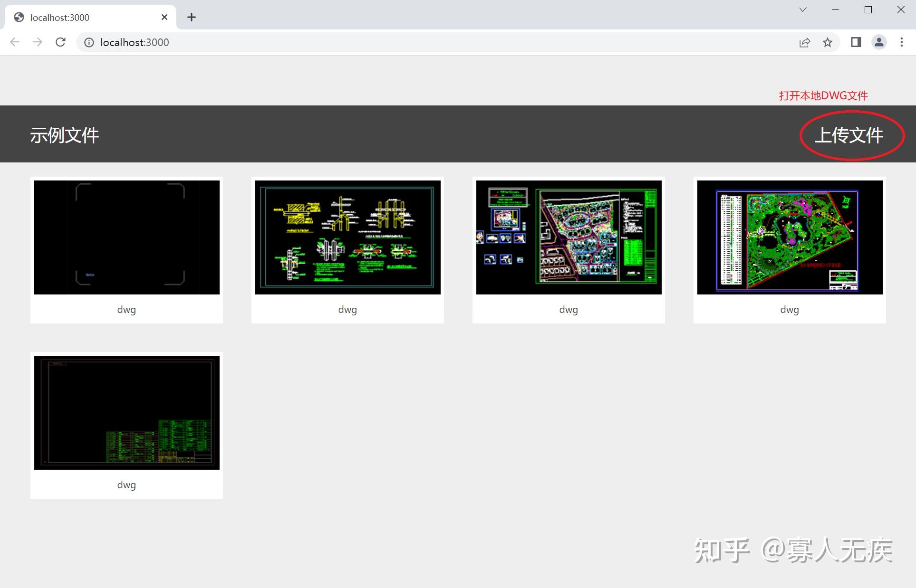Open a new browser tab
The width and height of the screenshot is (916, 588).
191,17
